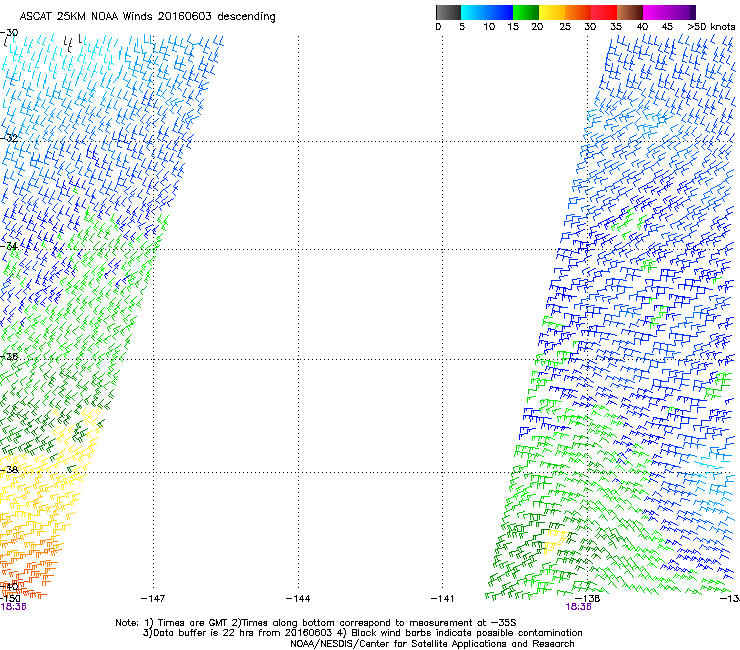The image size is (740, 650).
Task: Click the legend tick label '45'
Action: coord(667,27)
